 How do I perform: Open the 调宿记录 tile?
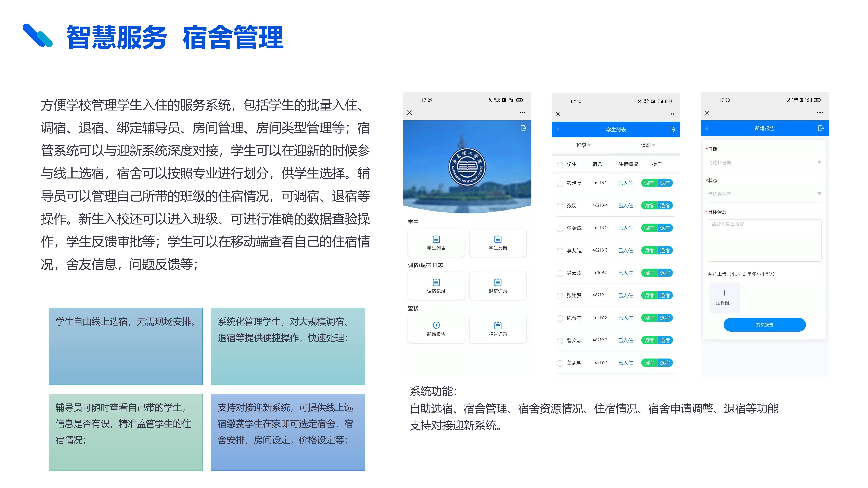(x=436, y=286)
